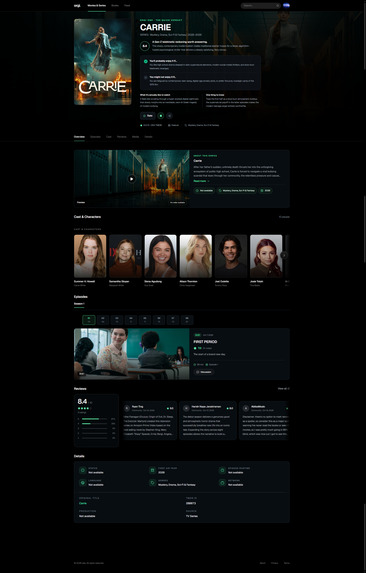Click the genres chip in About section
The height and width of the screenshot is (573, 366).
pos(237,190)
